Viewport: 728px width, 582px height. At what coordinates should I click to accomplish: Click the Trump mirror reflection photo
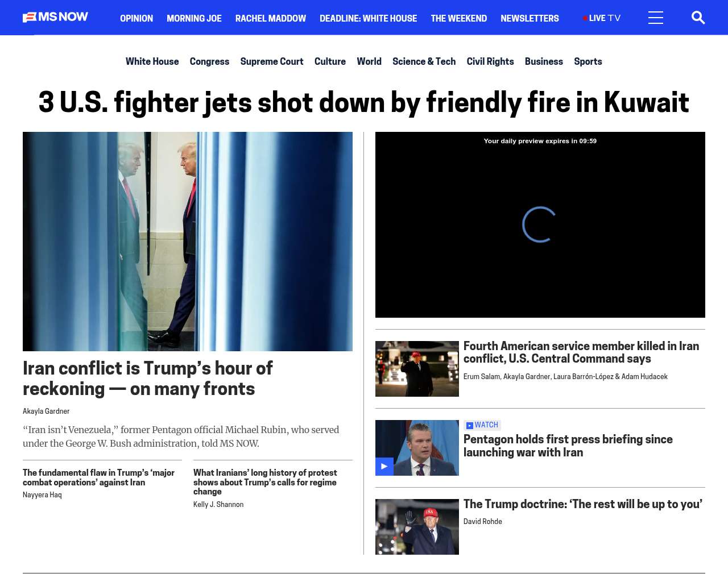(x=188, y=242)
